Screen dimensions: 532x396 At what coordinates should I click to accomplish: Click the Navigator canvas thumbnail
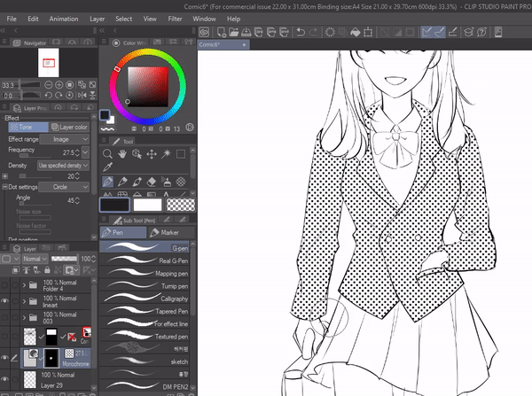pos(48,63)
